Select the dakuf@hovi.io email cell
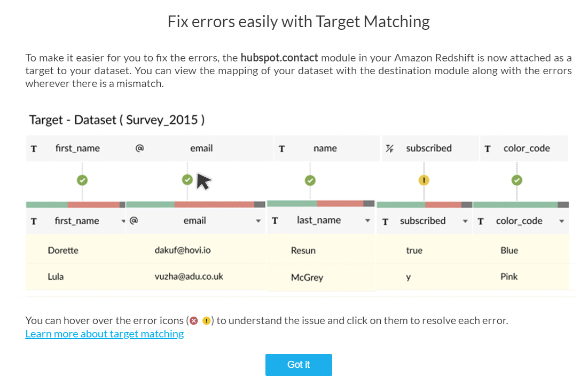Image resolution: width=588 pixels, height=386 pixels. [183, 250]
